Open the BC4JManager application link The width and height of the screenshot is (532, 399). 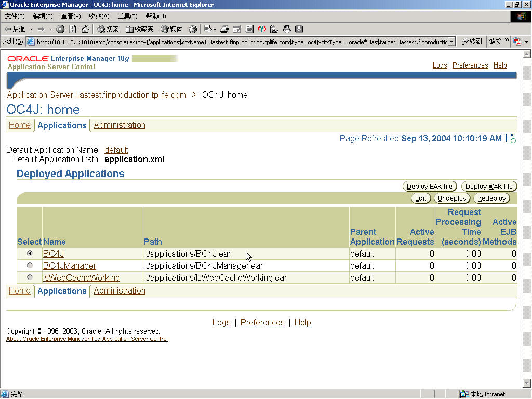(70, 265)
